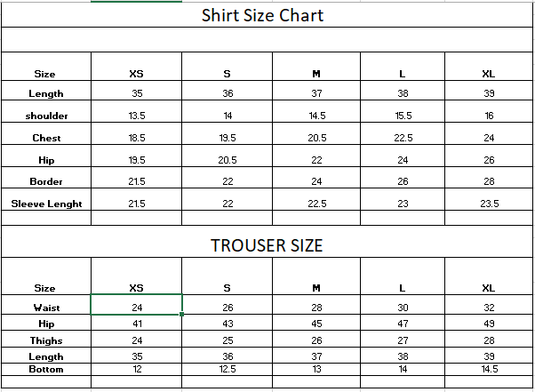Select shirt shoulder value 15.5 for L
The height and width of the screenshot is (392, 535).
(403, 116)
